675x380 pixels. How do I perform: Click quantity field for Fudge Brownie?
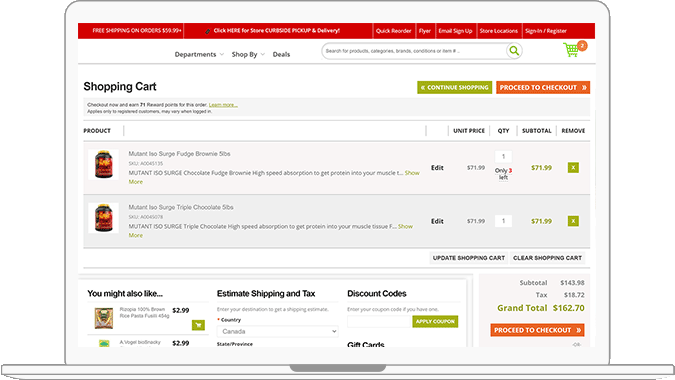point(503,157)
